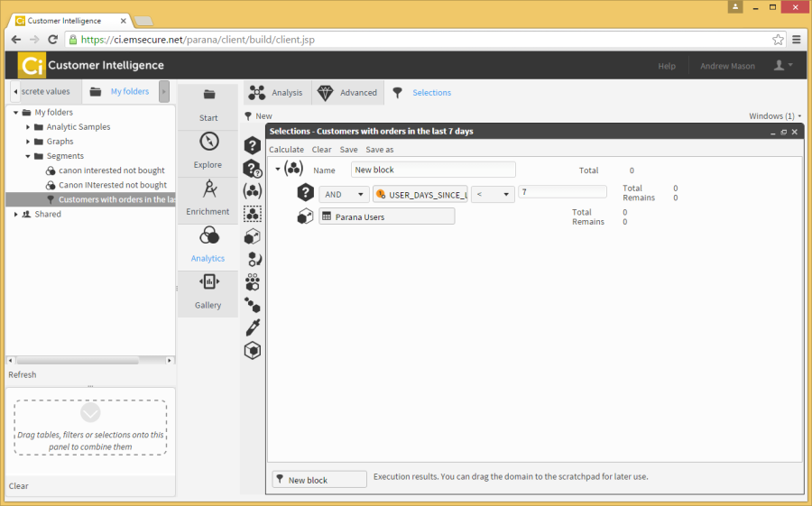Select the dashed-box selection tool icon
The height and width of the screenshot is (506, 812).
click(253, 214)
